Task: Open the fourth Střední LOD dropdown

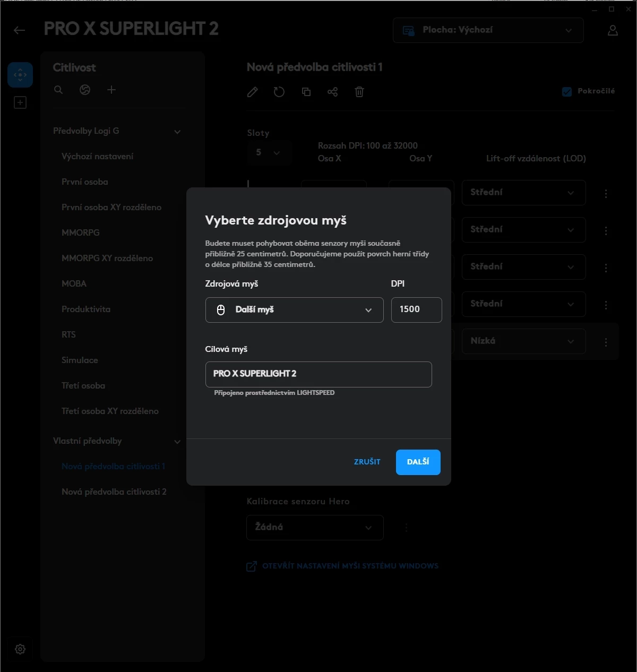Action: pos(524,304)
